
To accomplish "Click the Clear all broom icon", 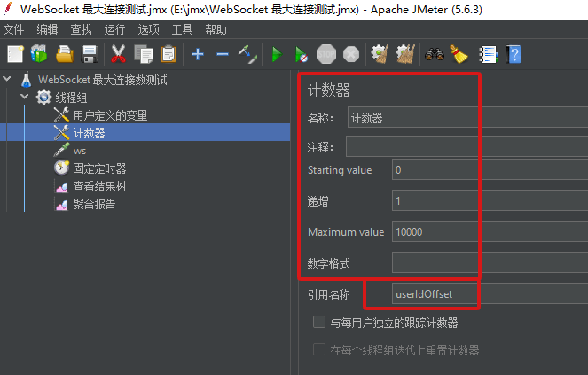I will click(x=405, y=55).
